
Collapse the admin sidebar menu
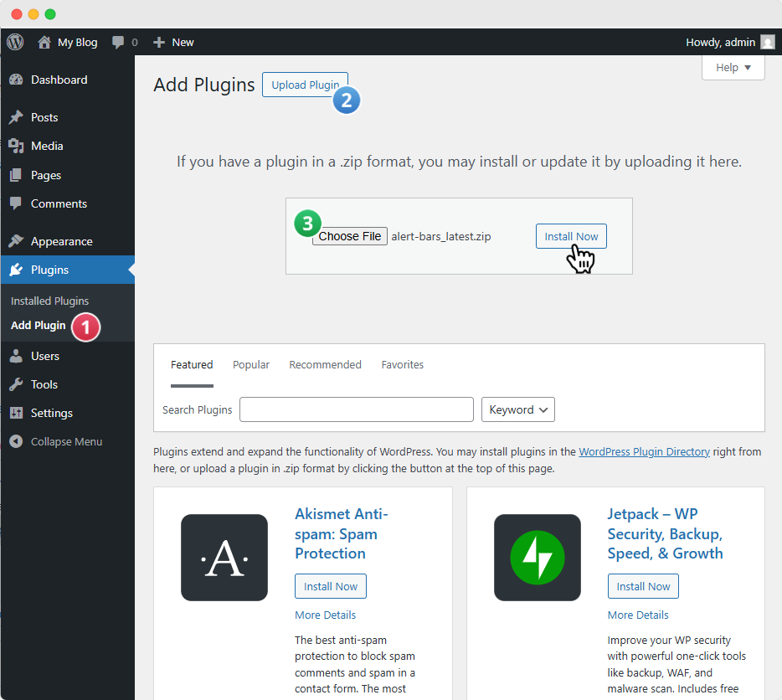(x=56, y=442)
